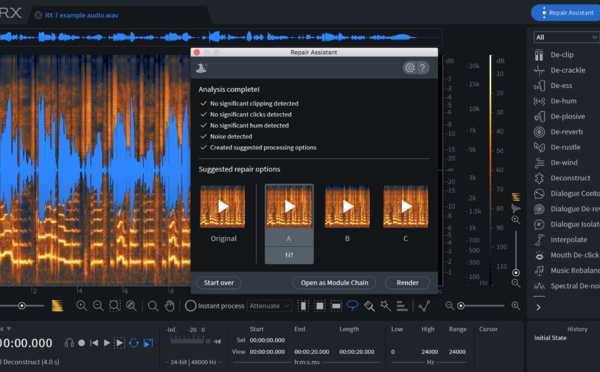Screen dimensions: 600x372
Task: Switch to RX 7 example audio.wav tab
Action: (82, 15)
